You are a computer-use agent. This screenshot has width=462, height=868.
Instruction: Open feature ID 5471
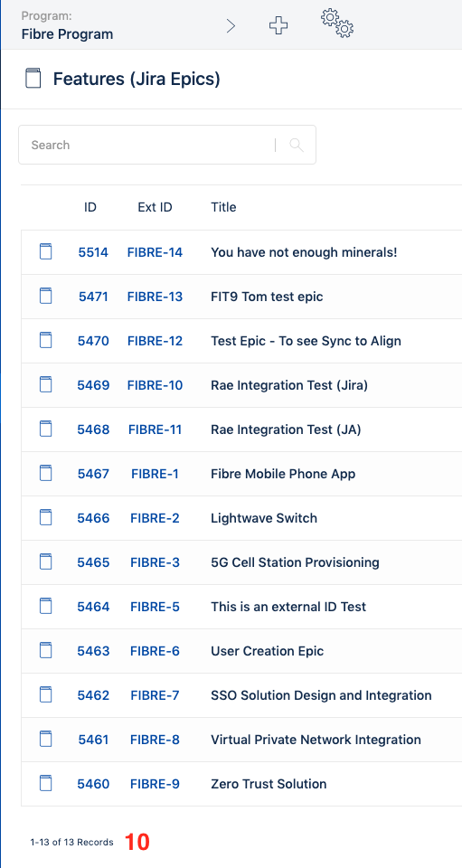93,297
